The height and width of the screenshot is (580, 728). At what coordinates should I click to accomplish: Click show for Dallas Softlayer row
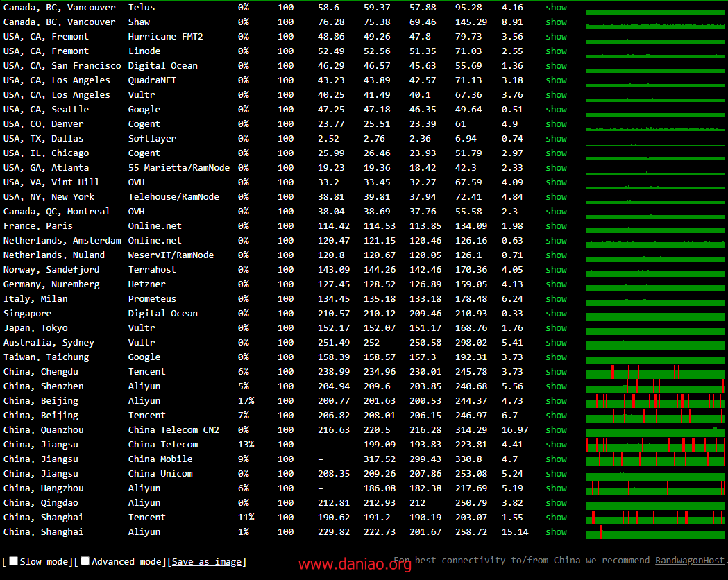[x=556, y=138]
